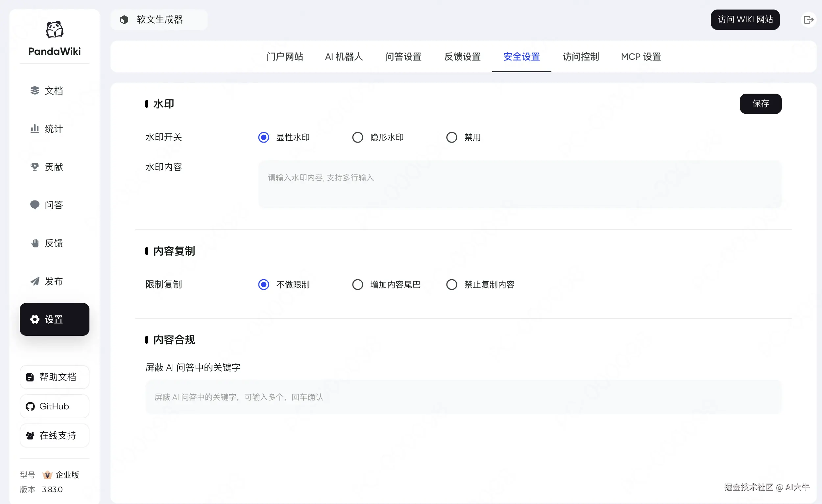Open 问答 speech bubble icon
Screen dimensions: 822x504
pyautogui.click(x=35, y=205)
